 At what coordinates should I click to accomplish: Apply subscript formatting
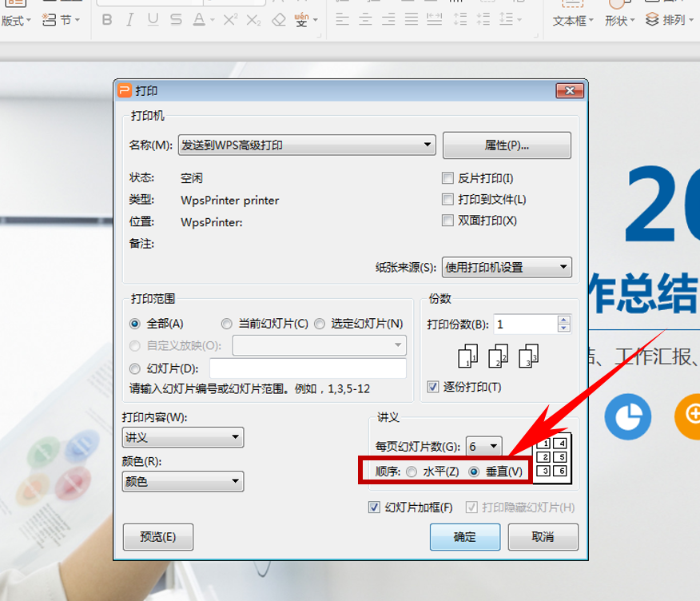point(253,20)
